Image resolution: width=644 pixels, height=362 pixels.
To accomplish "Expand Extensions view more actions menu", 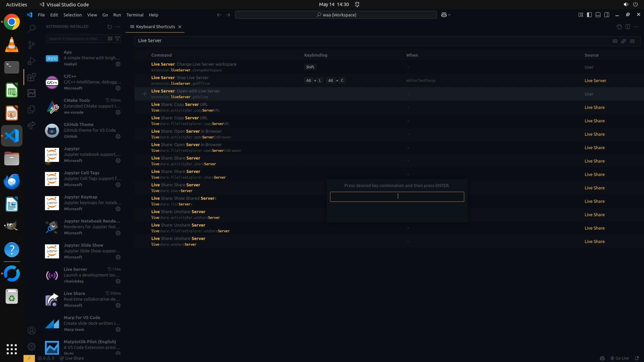I will (x=118, y=27).
